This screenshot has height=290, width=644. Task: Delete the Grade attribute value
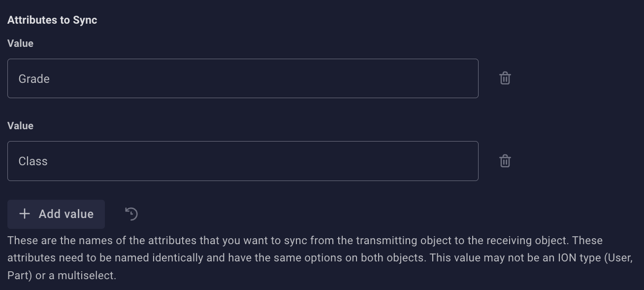505,78
